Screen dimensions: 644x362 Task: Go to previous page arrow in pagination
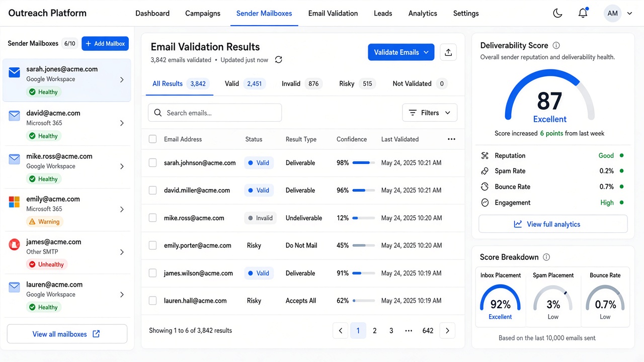(x=341, y=331)
